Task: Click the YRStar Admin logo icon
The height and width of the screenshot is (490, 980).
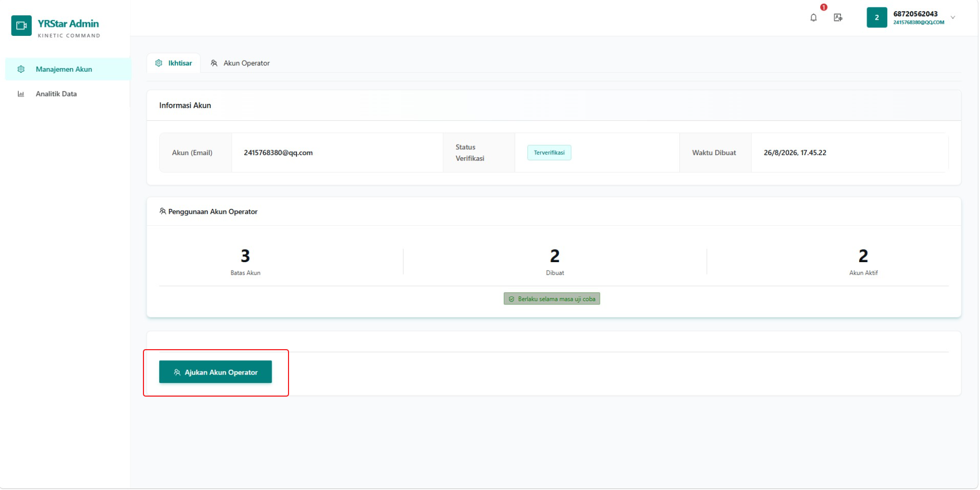Action: (22, 25)
